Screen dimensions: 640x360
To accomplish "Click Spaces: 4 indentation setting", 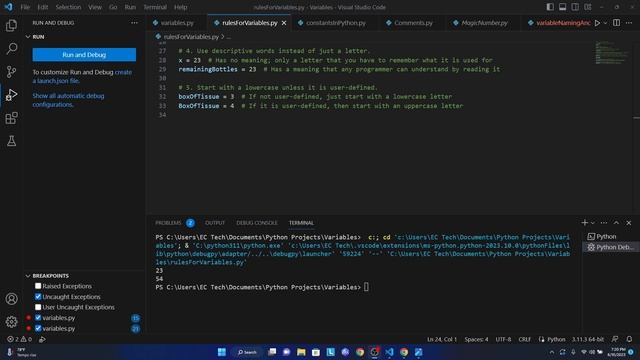I will pyautogui.click(x=476, y=339).
